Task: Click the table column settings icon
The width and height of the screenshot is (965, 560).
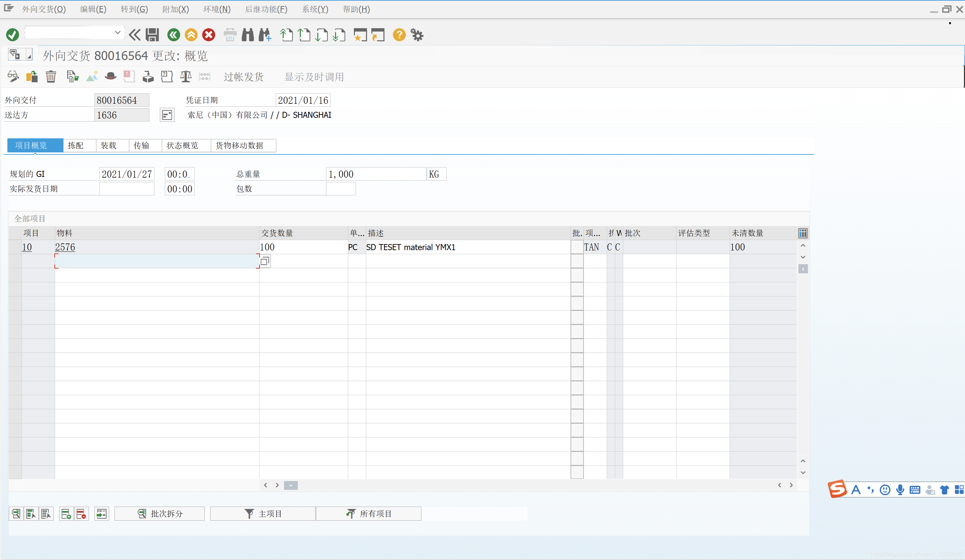Action: pyautogui.click(x=802, y=233)
